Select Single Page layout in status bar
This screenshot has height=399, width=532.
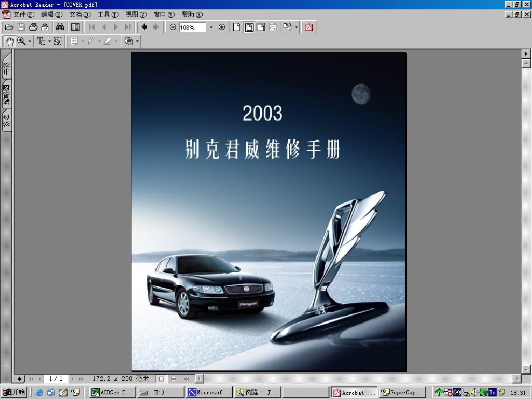click(x=162, y=379)
